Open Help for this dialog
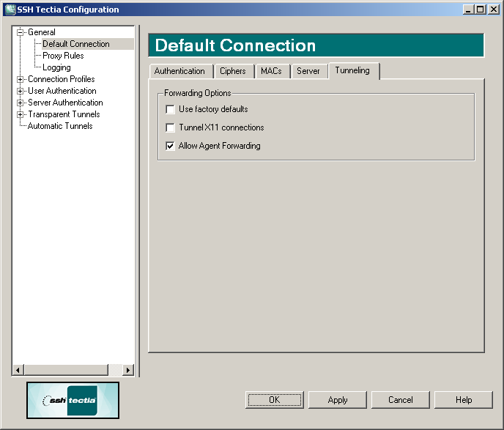504x430 pixels. [x=464, y=400]
